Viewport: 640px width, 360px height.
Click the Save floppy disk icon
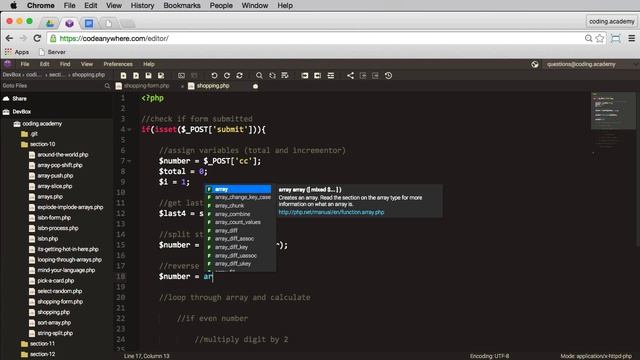tap(149, 76)
